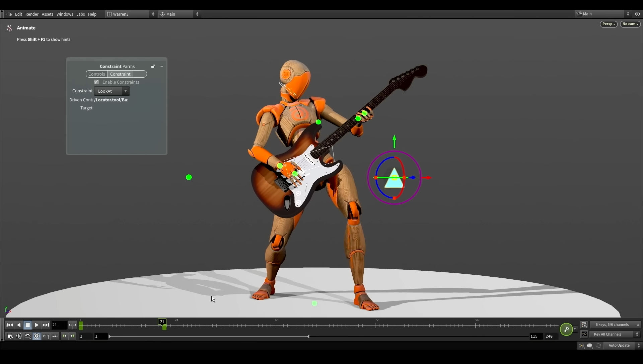Open the Main take selector
643x364 pixels.
click(x=603, y=14)
